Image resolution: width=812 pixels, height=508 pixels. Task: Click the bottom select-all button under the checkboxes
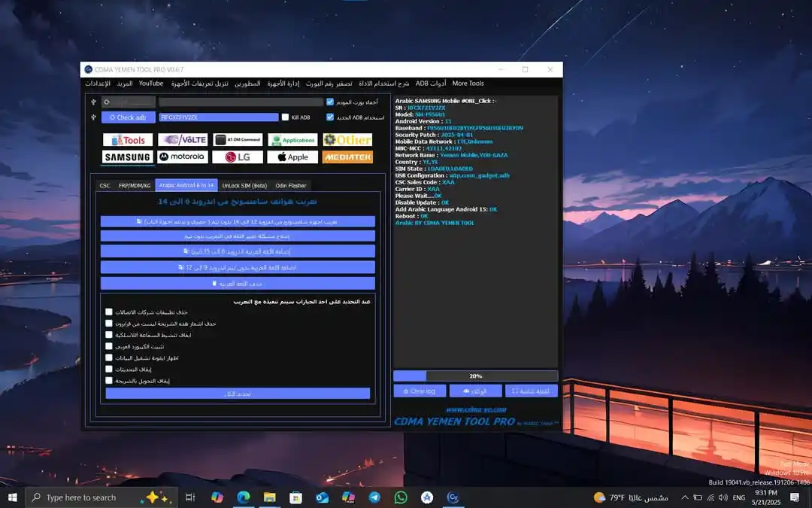238,394
